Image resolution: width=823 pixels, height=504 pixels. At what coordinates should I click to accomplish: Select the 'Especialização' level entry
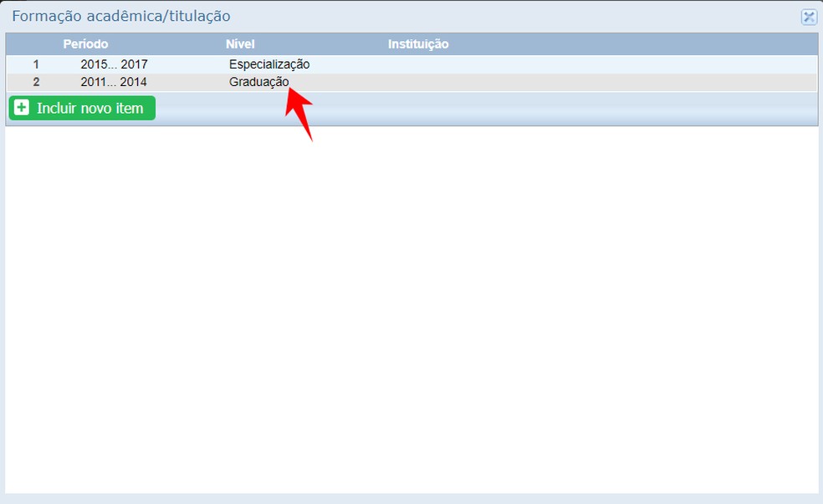click(269, 64)
